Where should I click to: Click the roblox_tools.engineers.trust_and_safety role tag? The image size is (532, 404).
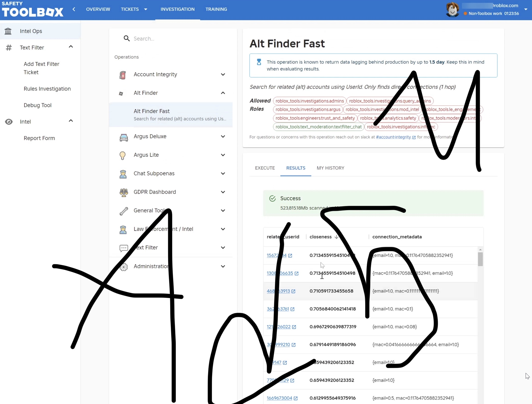pyautogui.click(x=315, y=118)
